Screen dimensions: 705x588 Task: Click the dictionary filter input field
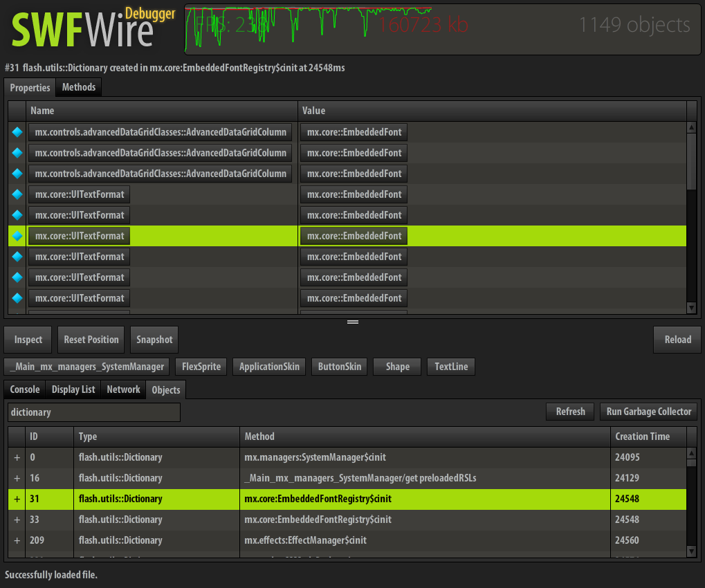click(x=94, y=412)
